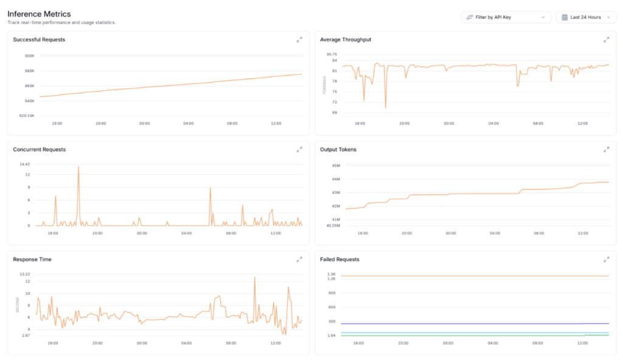623x364 pixels.
Task: Expand the Response Time chart to fullscreen
Action: click(x=299, y=259)
